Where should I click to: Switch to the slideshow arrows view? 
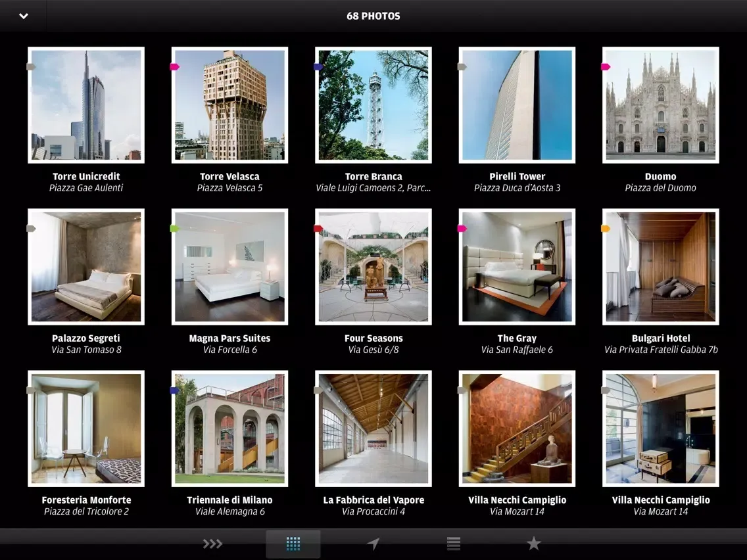pos(212,544)
